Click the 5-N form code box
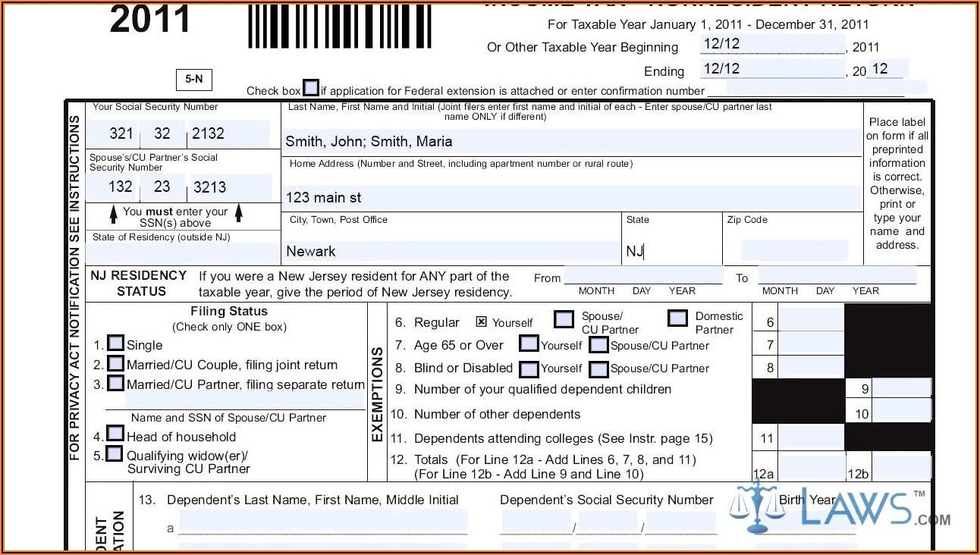 (195, 80)
